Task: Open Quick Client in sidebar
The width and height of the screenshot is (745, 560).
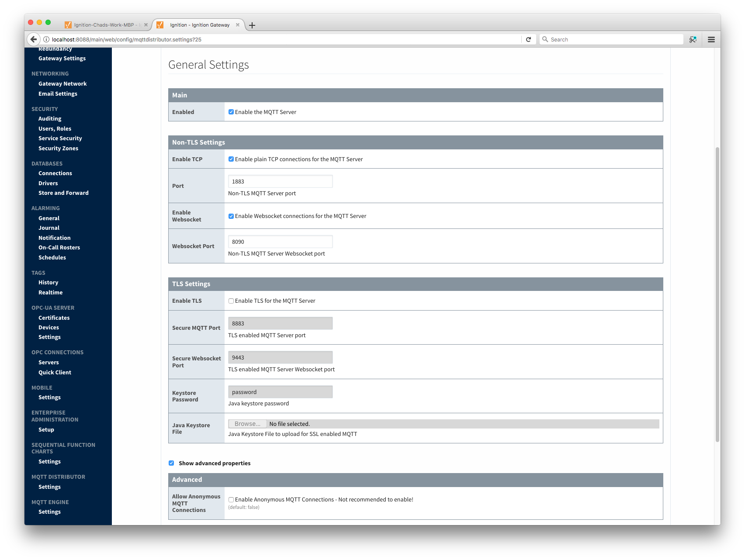Action: click(55, 372)
